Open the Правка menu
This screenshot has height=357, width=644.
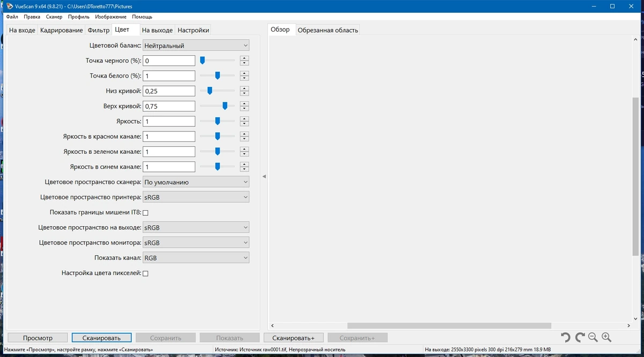[32, 17]
